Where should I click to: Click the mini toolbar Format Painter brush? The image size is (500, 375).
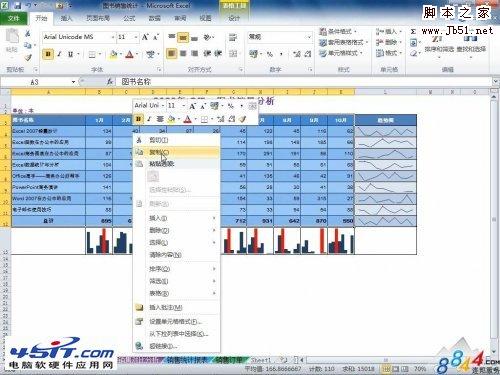(242, 119)
